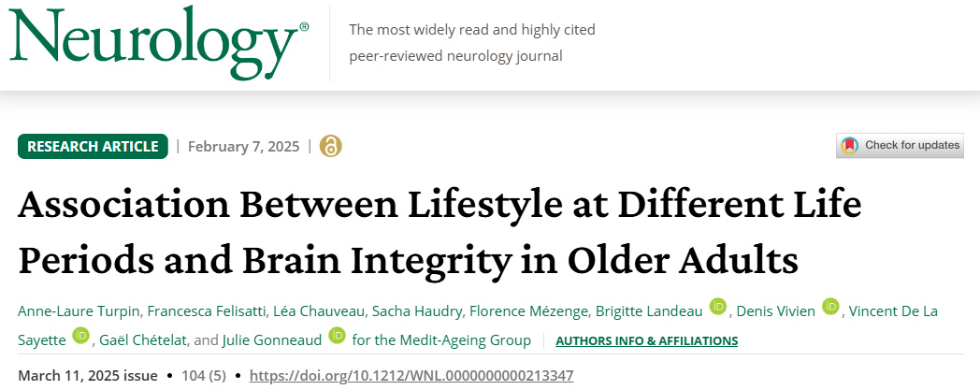Open Brigitte Landeau's ORCID iD icon
Image resolution: width=980 pixels, height=390 pixels.
point(718,307)
